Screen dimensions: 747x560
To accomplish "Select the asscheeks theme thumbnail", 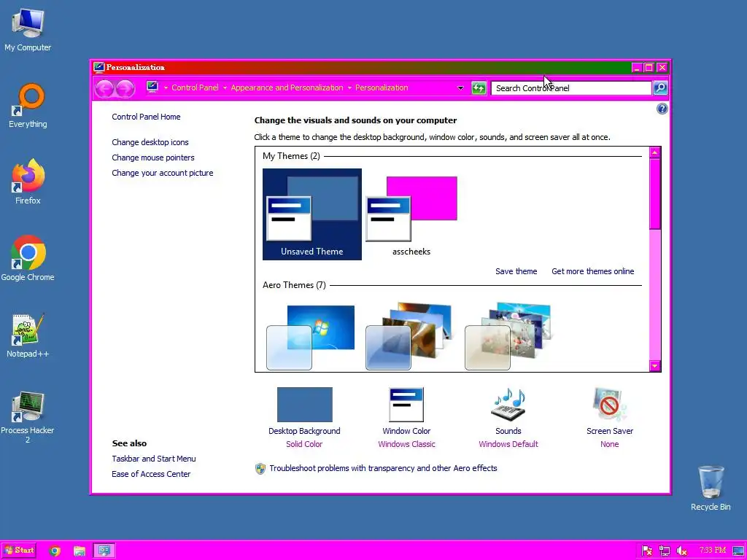I will (411, 214).
